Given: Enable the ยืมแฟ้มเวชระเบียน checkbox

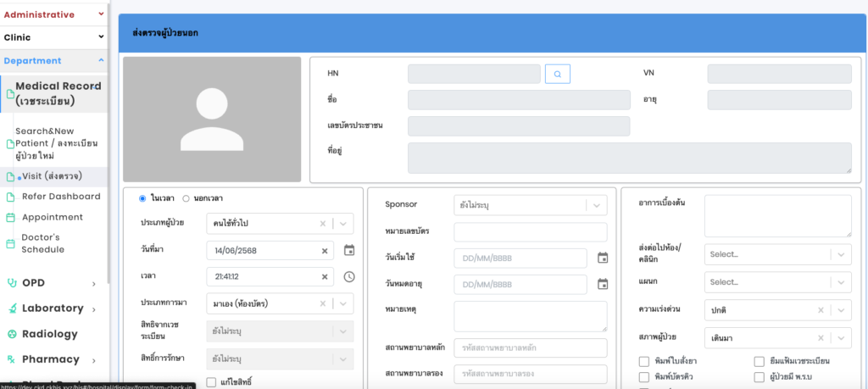Looking at the screenshot, I should click(759, 362).
